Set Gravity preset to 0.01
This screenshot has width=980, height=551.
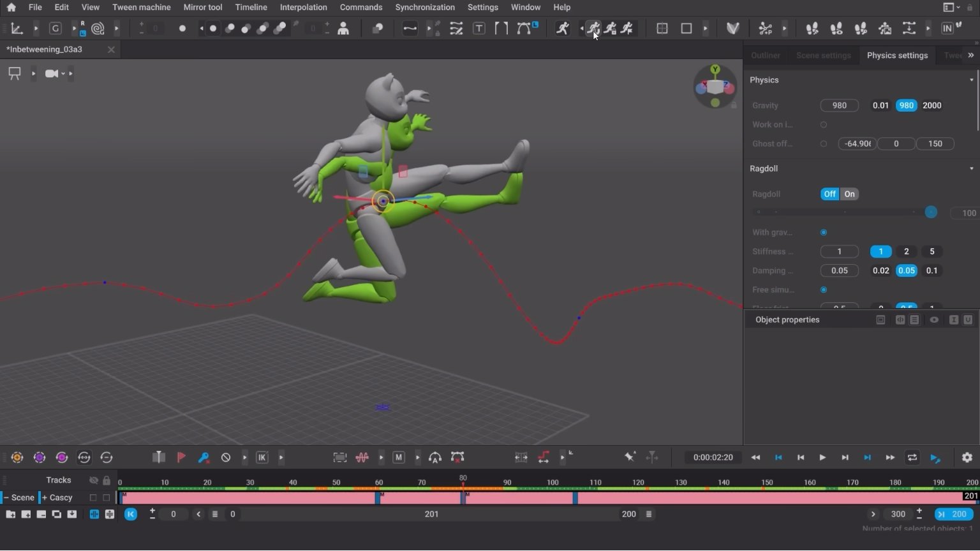pyautogui.click(x=880, y=106)
